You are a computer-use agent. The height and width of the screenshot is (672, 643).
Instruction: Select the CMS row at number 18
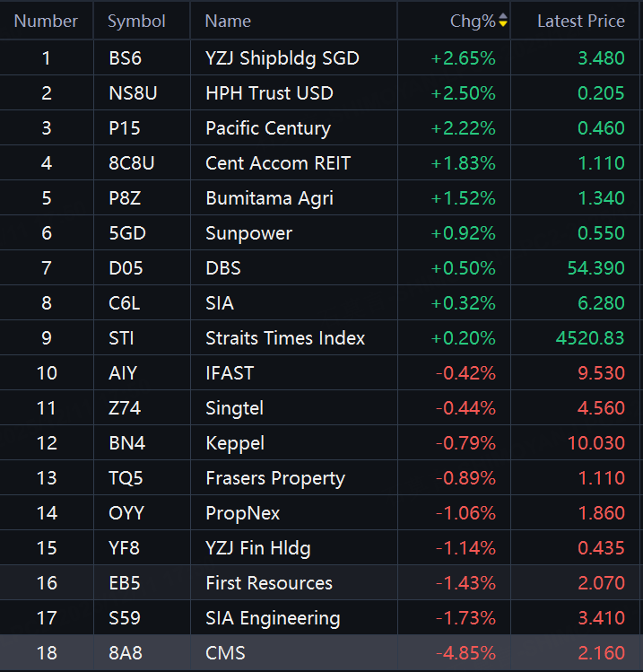tap(225, 653)
